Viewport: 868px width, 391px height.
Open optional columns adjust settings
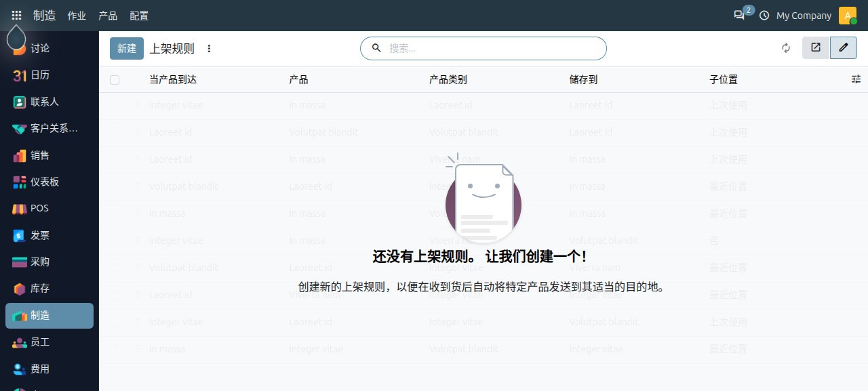point(856,79)
